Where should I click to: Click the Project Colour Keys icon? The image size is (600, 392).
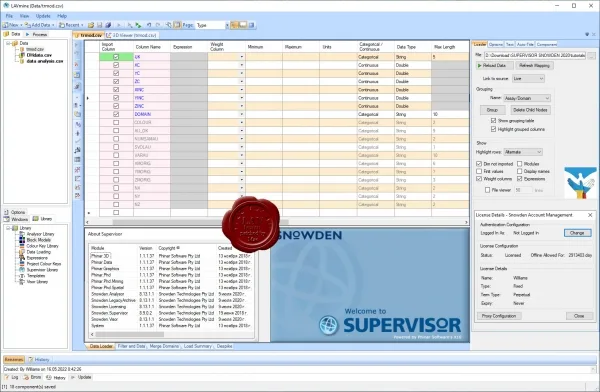[x=22, y=264]
